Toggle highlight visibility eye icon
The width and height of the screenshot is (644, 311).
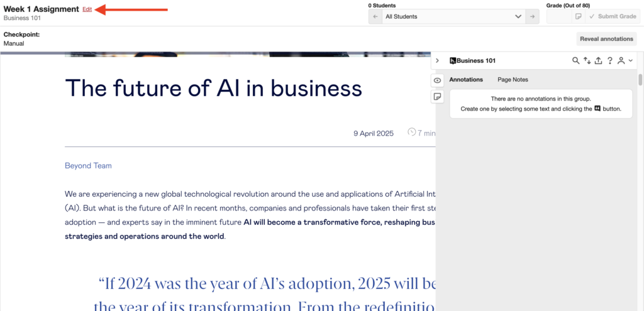[438, 80]
